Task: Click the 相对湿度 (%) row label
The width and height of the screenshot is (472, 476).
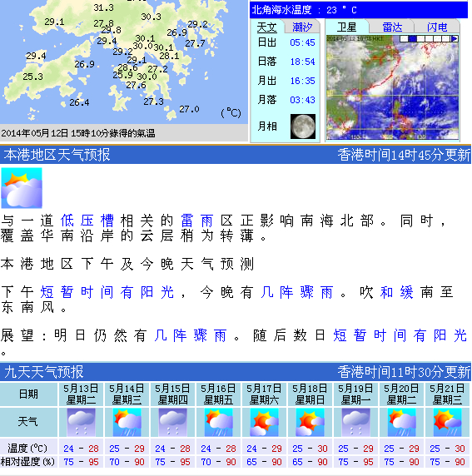Action: click(x=27, y=462)
